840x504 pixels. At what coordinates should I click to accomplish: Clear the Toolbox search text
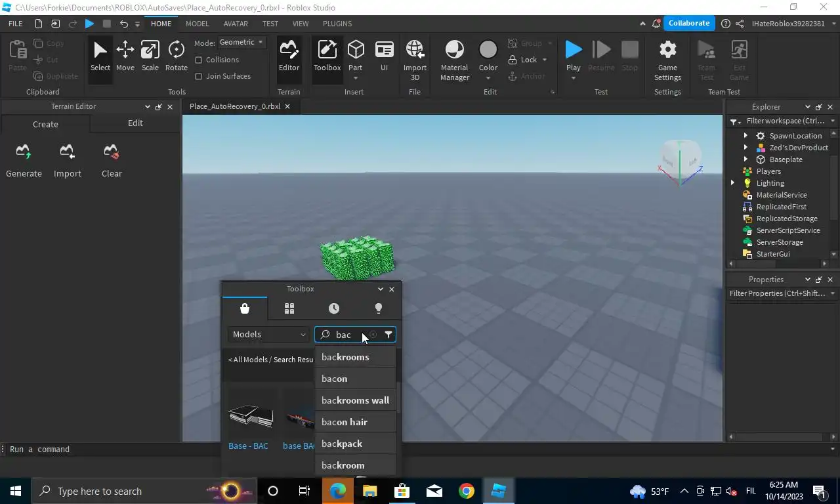pyautogui.click(x=373, y=335)
